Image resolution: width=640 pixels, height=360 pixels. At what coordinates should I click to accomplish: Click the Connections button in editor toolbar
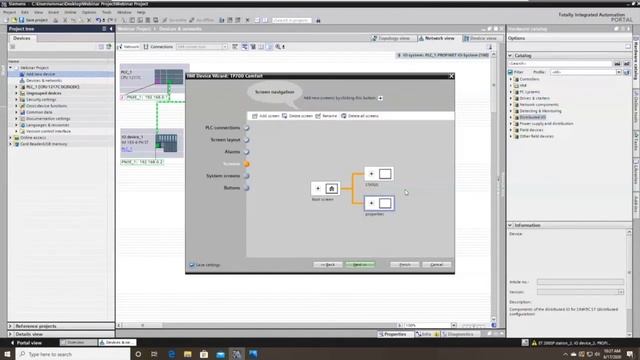158,47
